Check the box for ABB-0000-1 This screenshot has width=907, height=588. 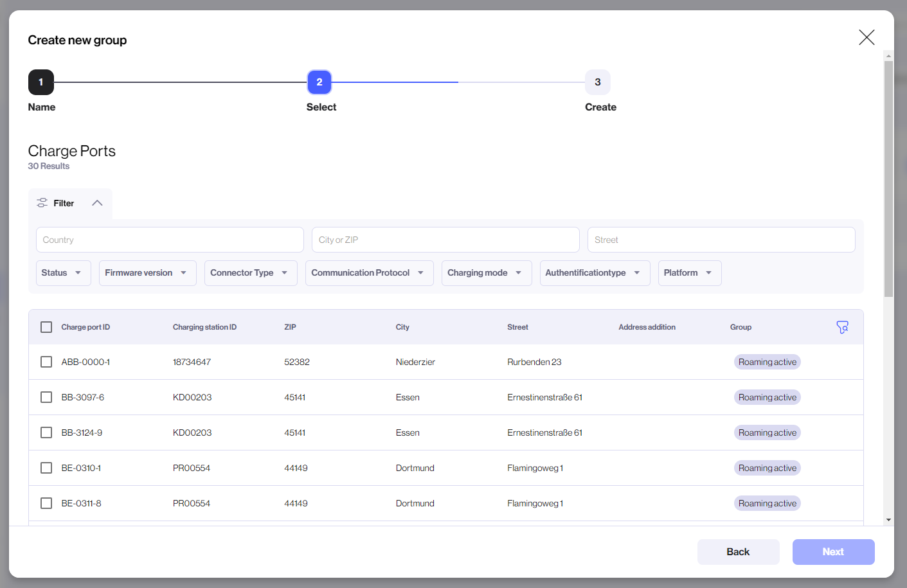tap(46, 362)
